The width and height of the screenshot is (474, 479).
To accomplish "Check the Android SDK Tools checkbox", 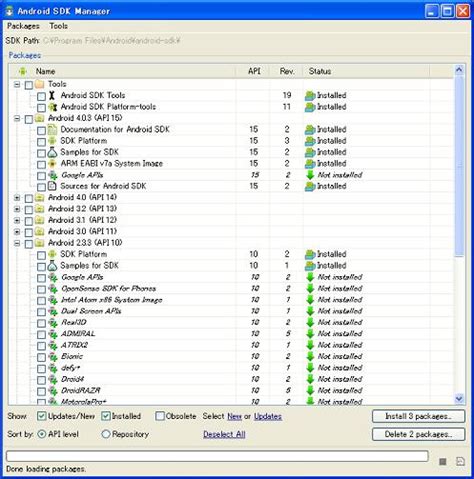I will click(41, 96).
